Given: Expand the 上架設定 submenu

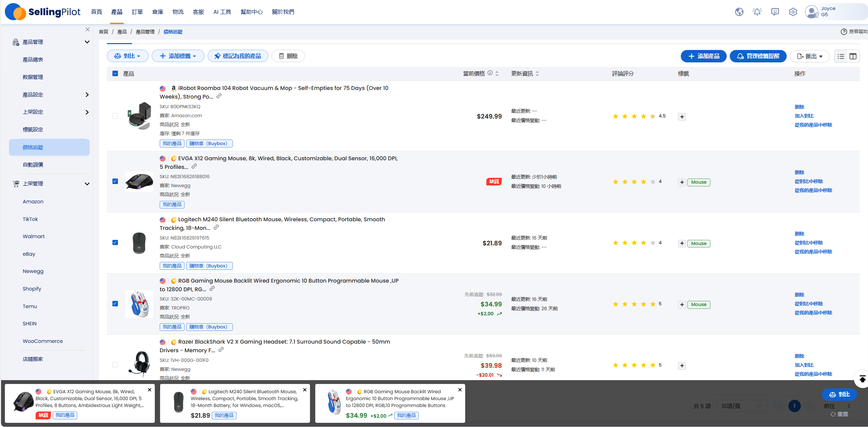Looking at the screenshot, I should pos(87,112).
